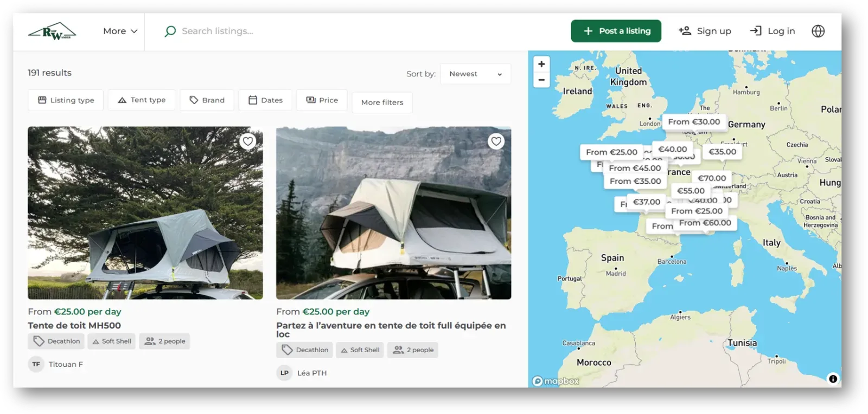Viewport: 868px width, 414px height.
Task: Zoom in on the map
Action: (541, 64)
